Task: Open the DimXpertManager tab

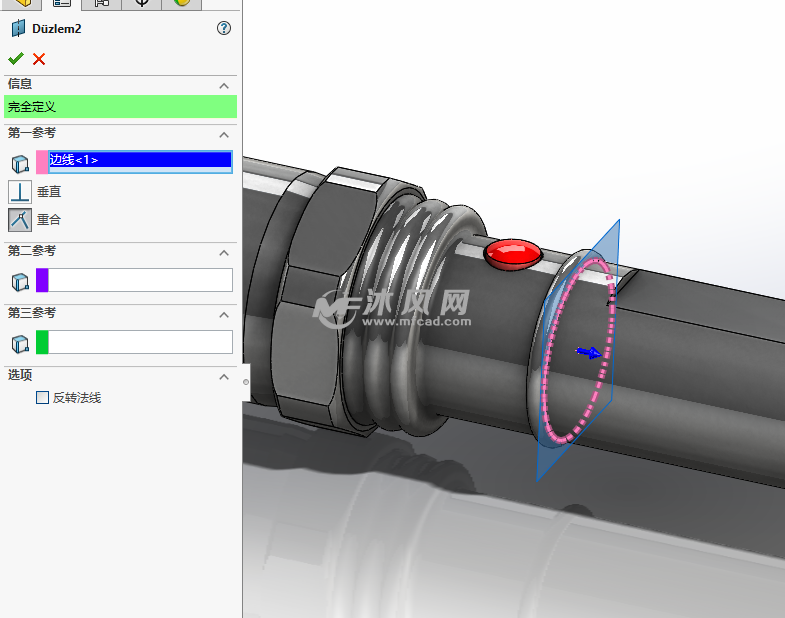Action: pos(142,3)
